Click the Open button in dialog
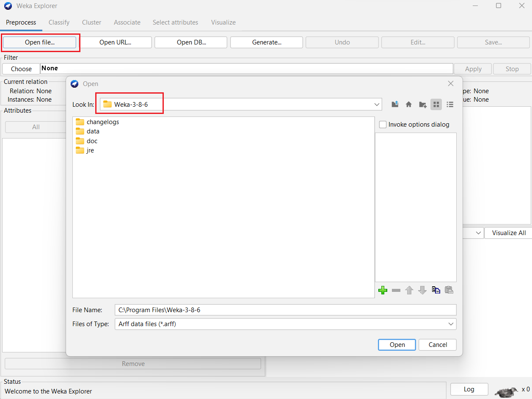 [397, 345]
